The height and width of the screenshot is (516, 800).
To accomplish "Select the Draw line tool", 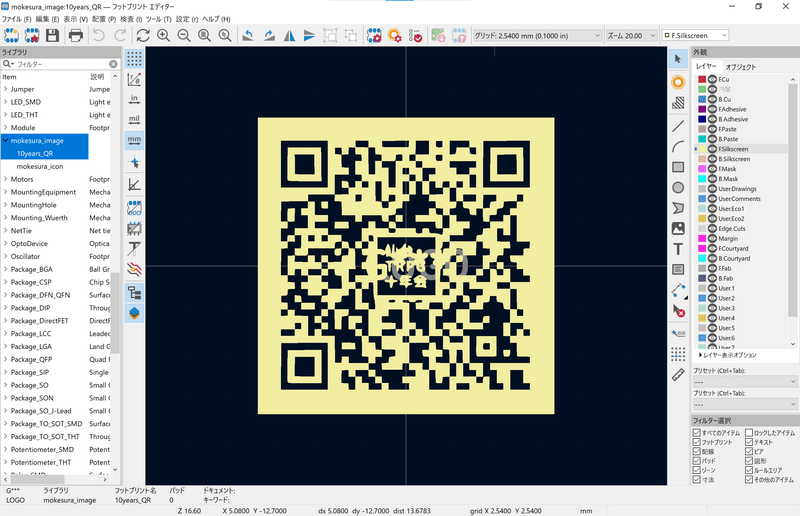I will click(678, 126).
